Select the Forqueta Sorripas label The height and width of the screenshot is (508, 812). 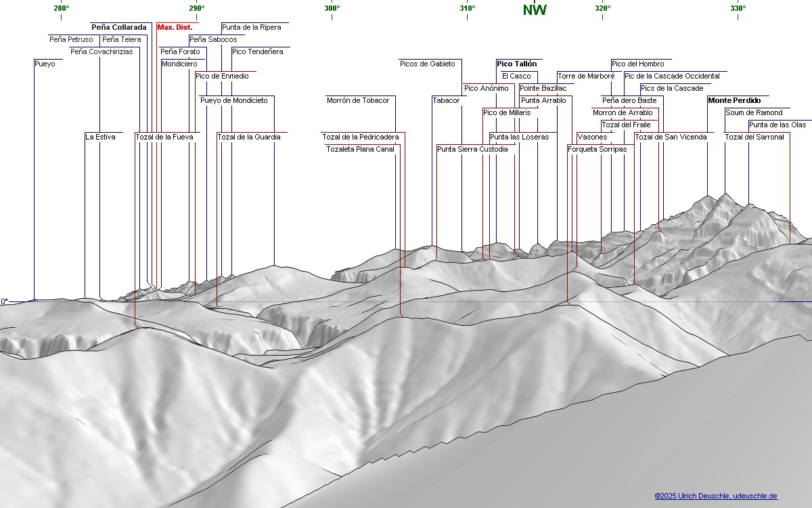click(597, 150)
